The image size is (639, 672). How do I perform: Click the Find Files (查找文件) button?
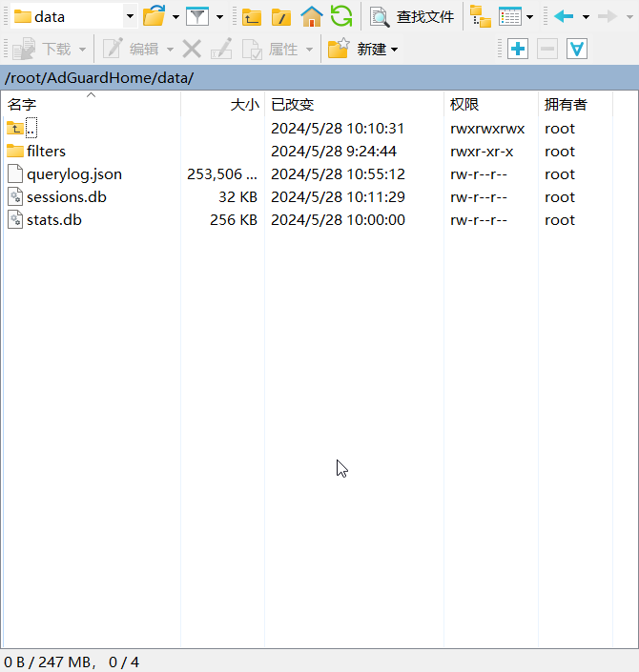[413, 16]
